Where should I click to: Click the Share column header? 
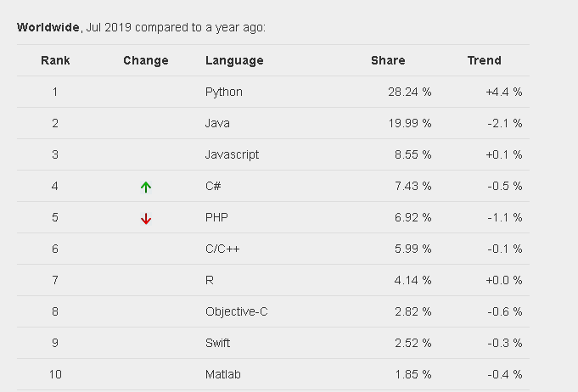pyautogui.click(x=388, y=60)
